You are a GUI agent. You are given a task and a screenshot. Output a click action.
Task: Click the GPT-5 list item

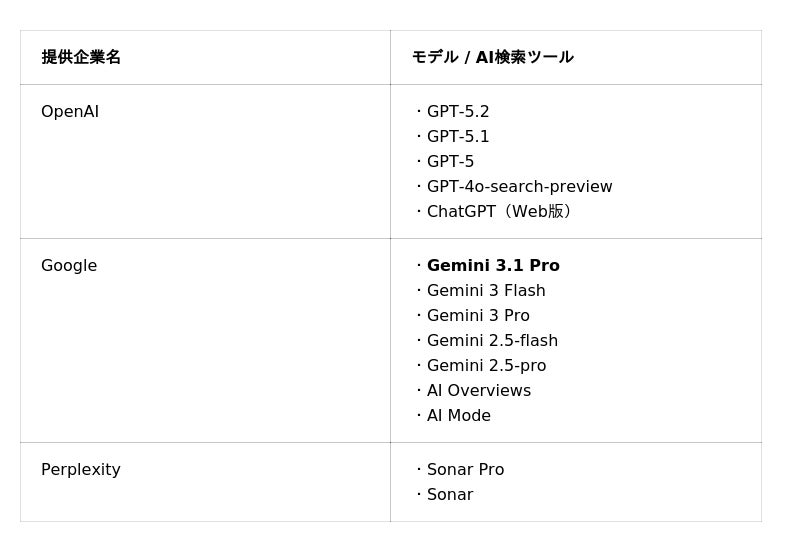pos(450,162)
